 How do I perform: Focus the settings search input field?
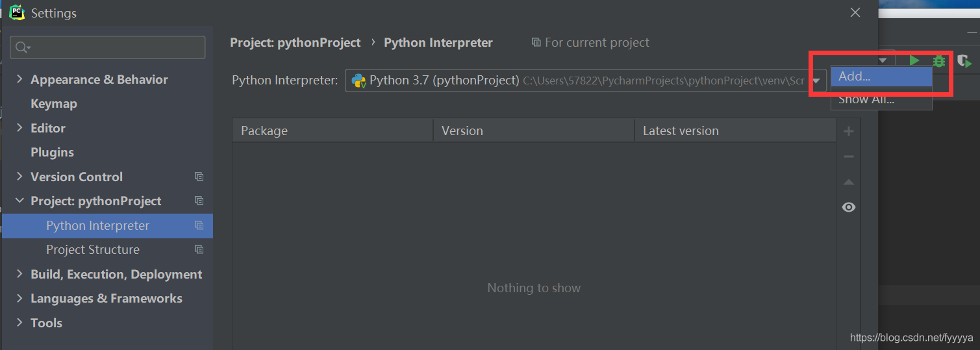point(108,47)
